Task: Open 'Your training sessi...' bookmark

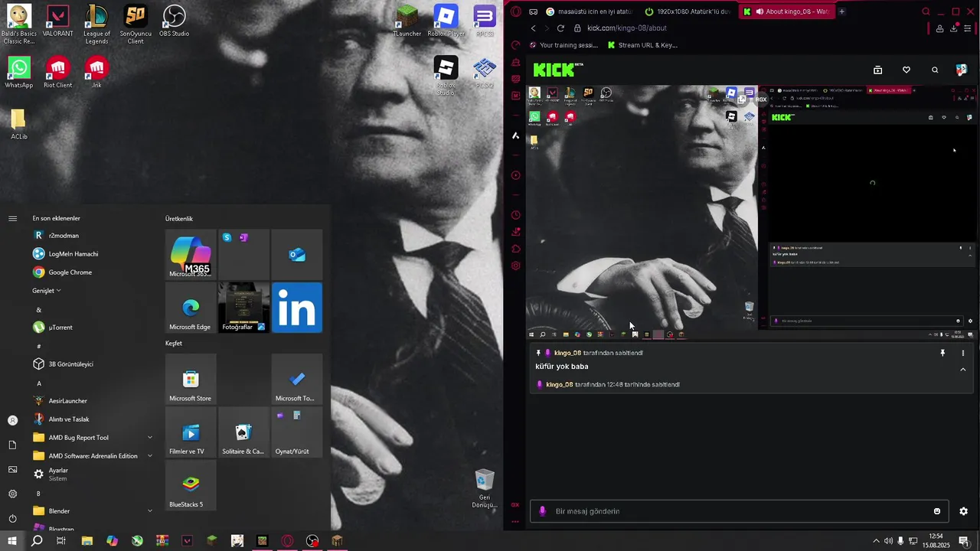Action: tap(562, 45)
